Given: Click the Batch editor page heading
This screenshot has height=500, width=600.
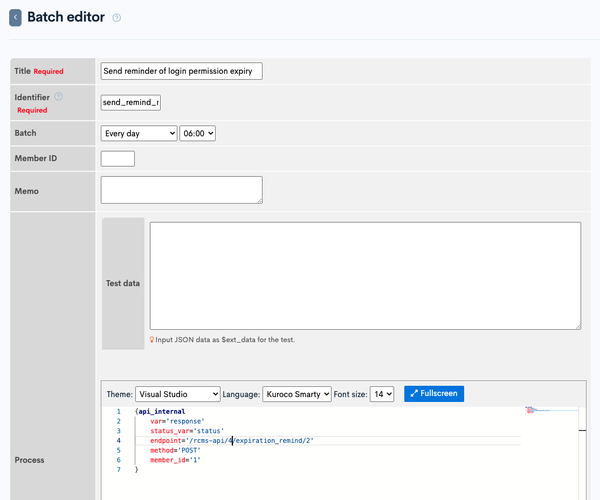Looking at the screenshot, I should click(66, 17).
